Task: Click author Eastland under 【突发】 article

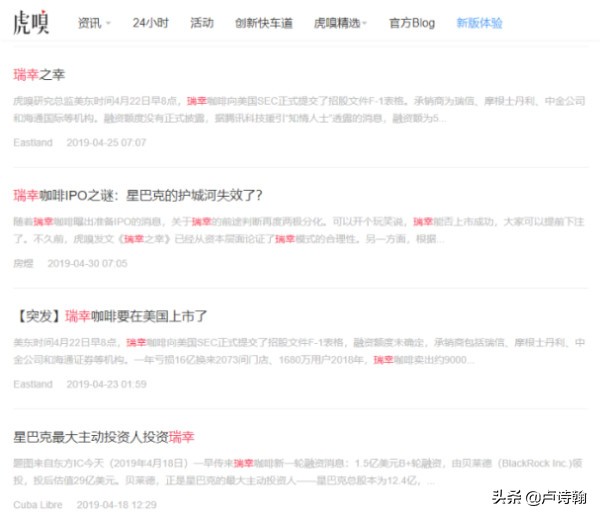Action: coord(33,384)
